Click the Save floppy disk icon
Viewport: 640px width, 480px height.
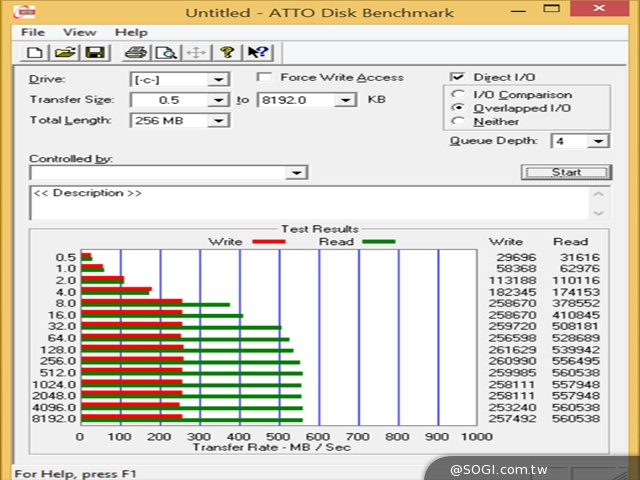93,52
